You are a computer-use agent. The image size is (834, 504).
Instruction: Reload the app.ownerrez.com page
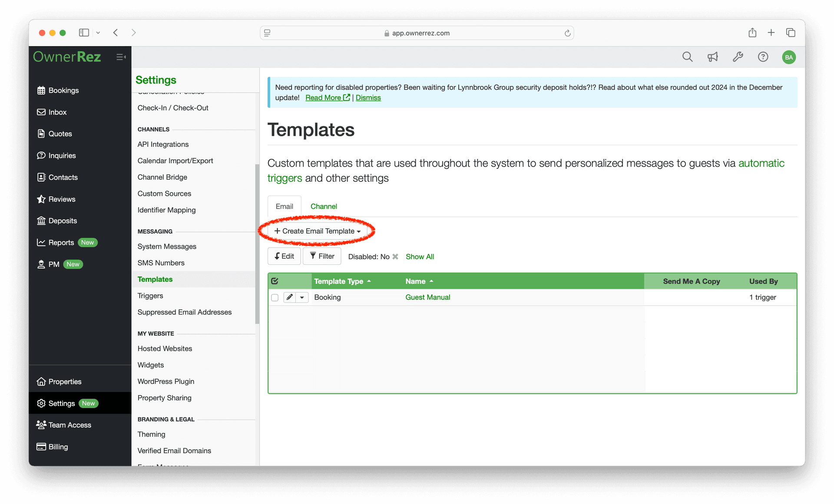click(567, 33)
